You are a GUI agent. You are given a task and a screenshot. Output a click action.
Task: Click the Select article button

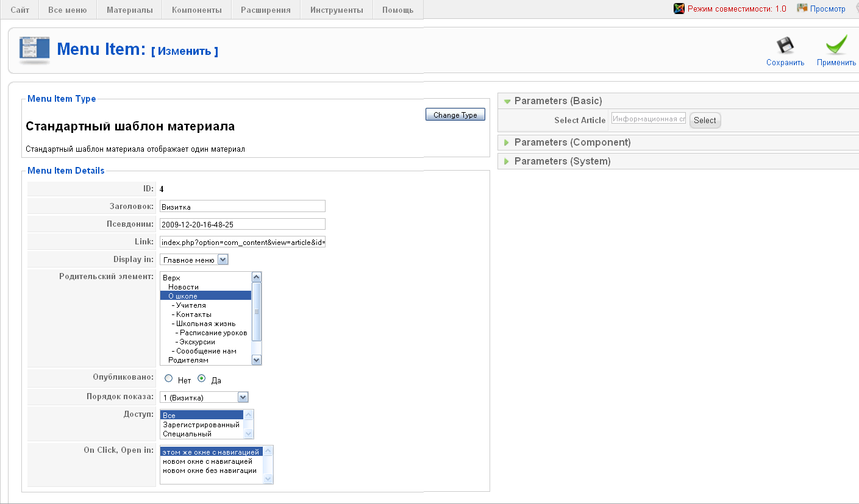[705, 120]
